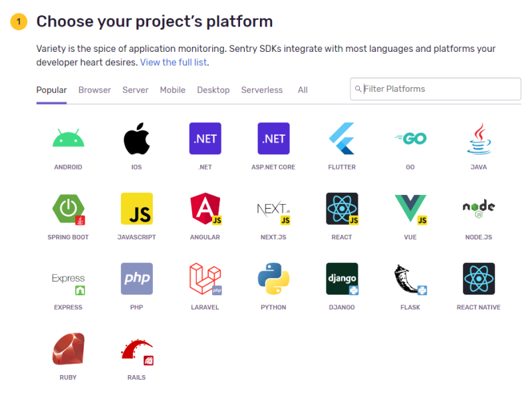Open the Server tab
The height and width of the screenshot is (399, 532).
point(135,90)
